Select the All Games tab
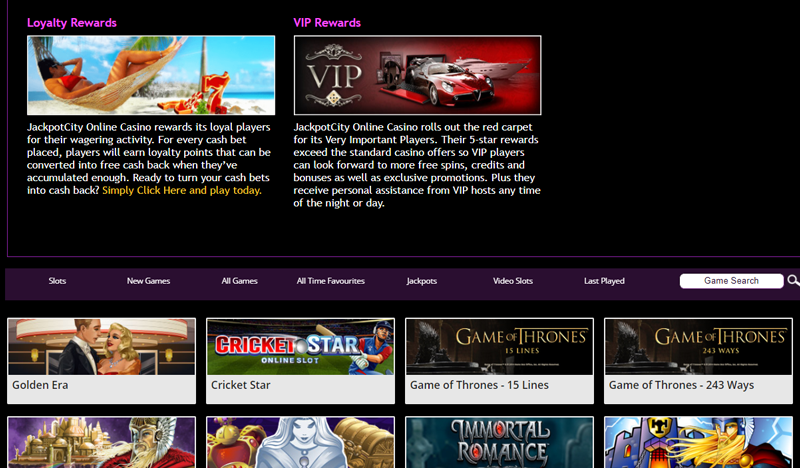800x468 pixels. tap(239, 281)
